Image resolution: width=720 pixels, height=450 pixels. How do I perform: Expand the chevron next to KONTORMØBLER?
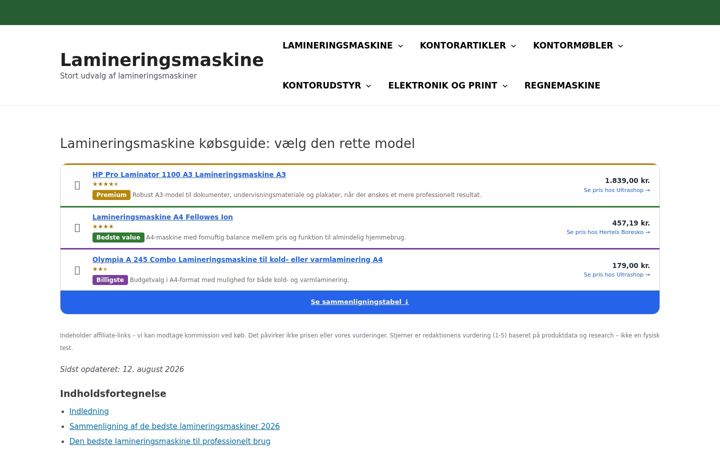click(620, 45)
